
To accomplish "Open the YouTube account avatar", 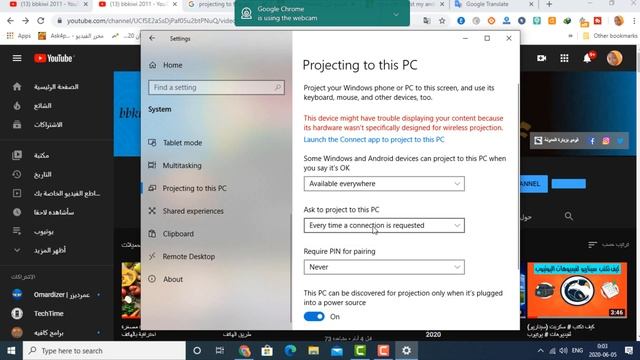I will [x=614, y=58].
